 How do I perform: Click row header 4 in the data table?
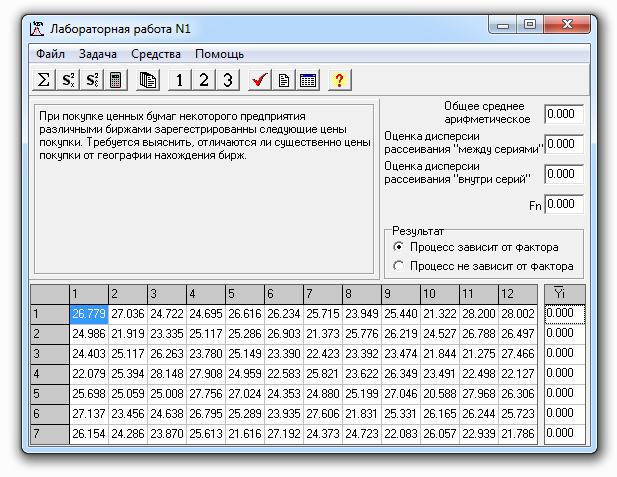[x=50, y=374]
